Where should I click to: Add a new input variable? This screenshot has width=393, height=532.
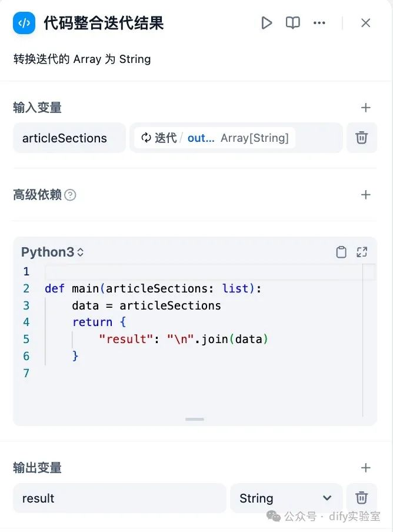(365, 108)
